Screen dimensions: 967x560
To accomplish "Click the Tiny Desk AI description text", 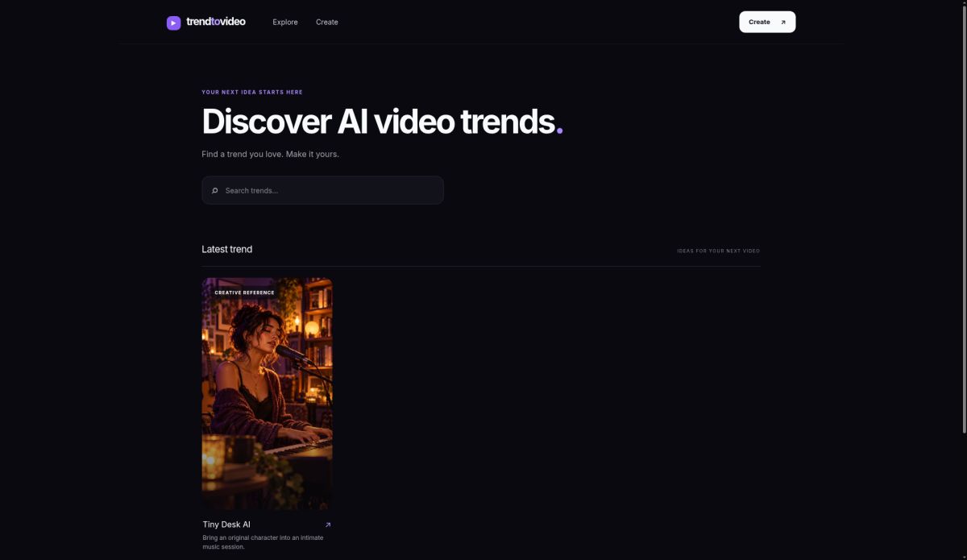I will click(263, 542).
